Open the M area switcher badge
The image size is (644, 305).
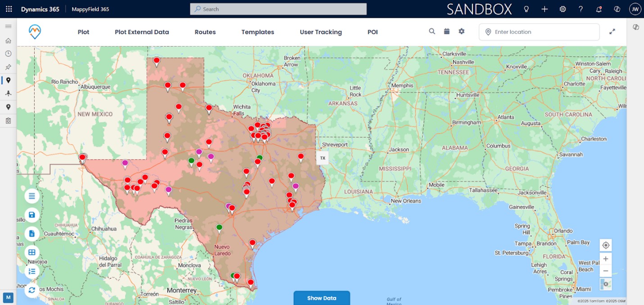coord(8,297)
